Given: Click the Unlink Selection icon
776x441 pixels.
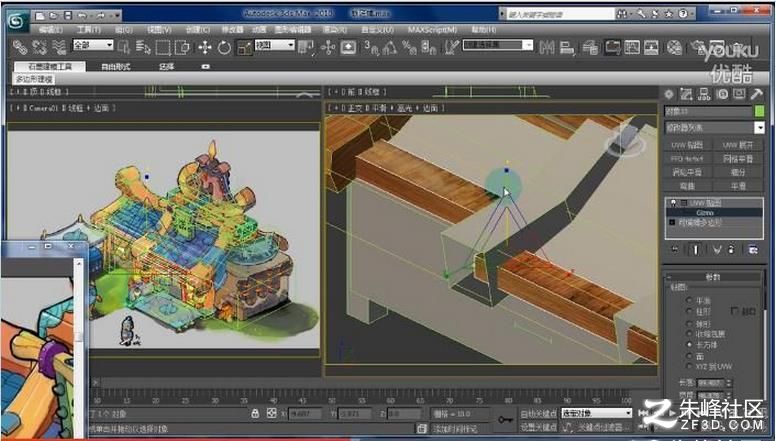Looking at the screenshot, I should (39, 47).
